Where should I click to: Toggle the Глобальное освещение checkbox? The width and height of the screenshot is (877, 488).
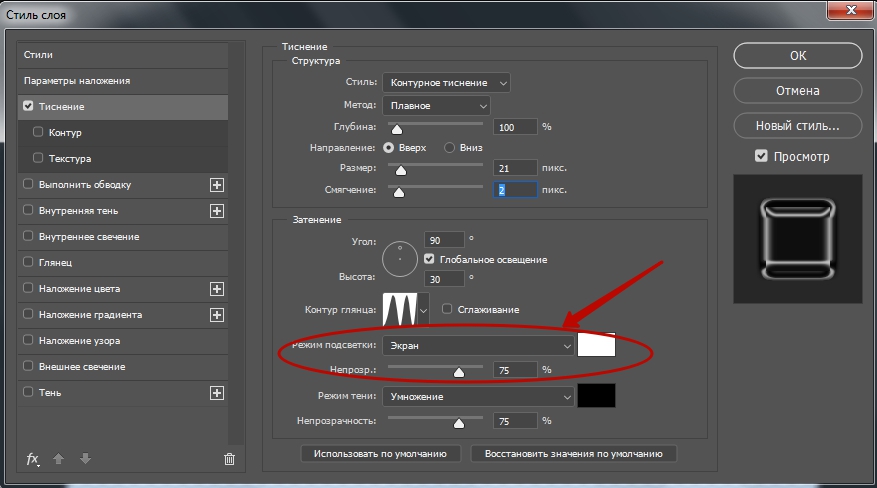429,259
